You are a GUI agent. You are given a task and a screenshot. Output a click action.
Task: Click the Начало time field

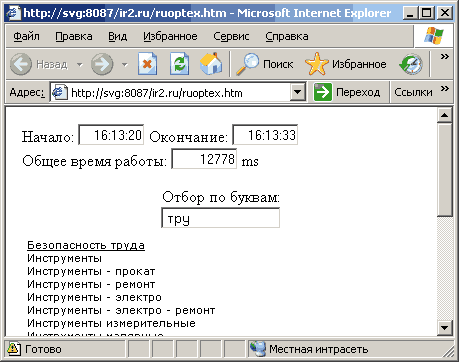point(111,135)
